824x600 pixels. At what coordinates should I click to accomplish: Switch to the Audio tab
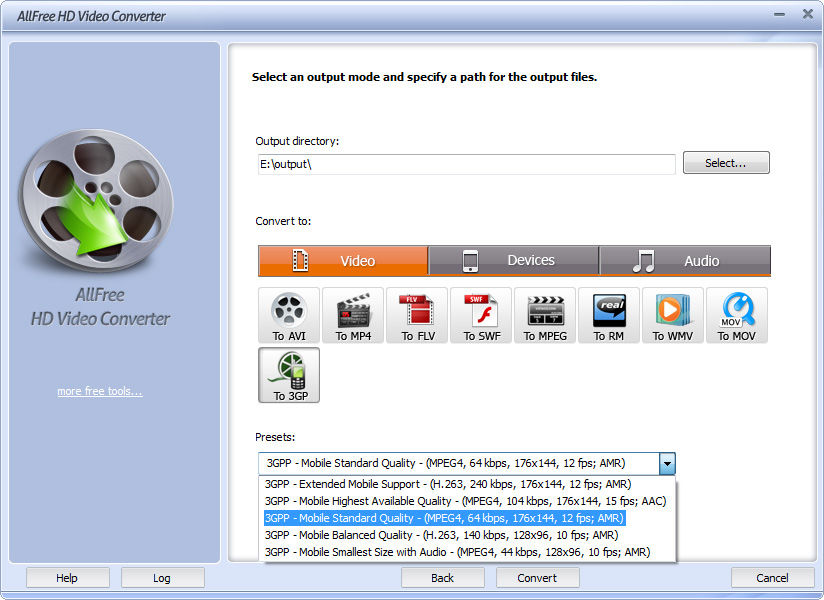[685, 261]
